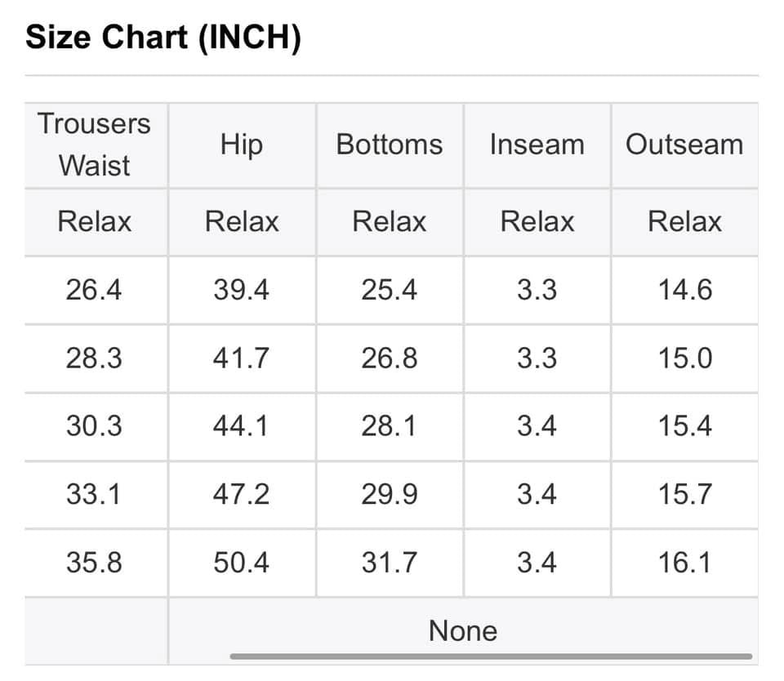Select the 50.4 hip value cell
784x681 pixels.
pyautogui.click(x=241, y=563)
